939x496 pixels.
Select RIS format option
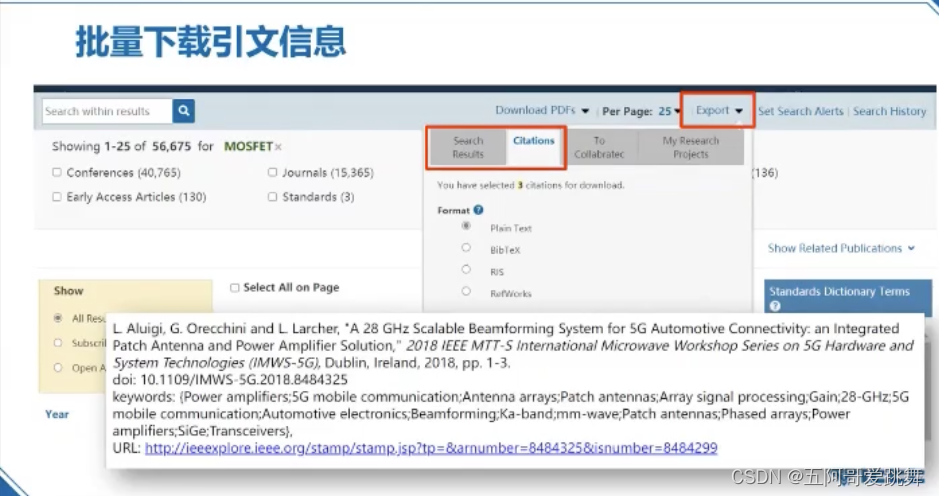pos(466,270)
